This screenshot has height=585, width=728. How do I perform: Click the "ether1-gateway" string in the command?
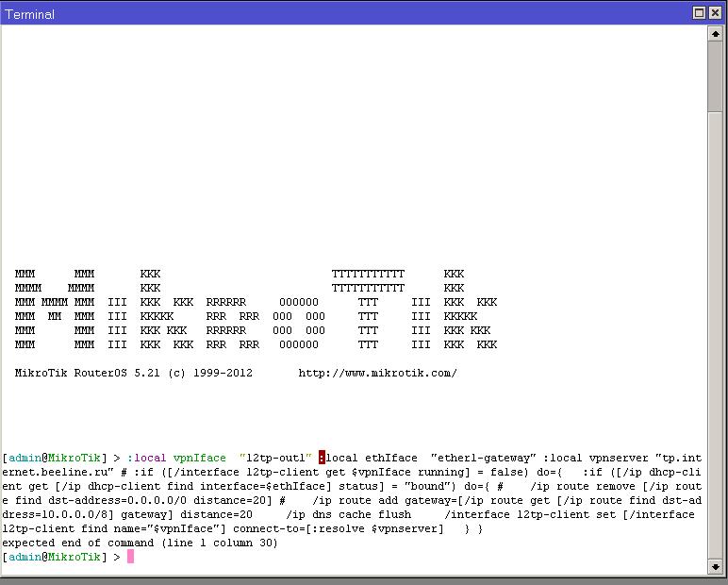[x=484, y=458]
